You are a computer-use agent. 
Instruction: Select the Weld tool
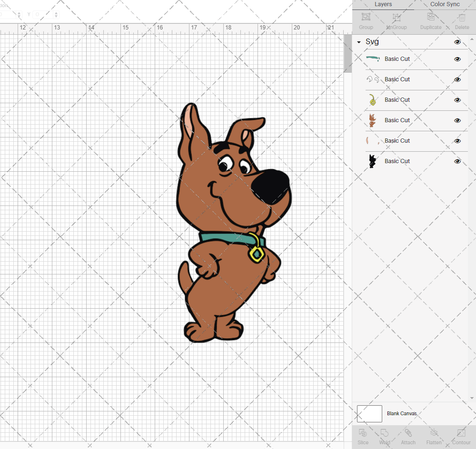[385, 436]
